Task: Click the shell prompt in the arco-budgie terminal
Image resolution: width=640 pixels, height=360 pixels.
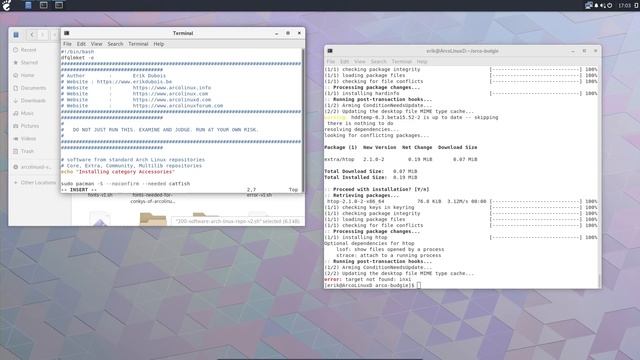Action: [x=369, y=285]
